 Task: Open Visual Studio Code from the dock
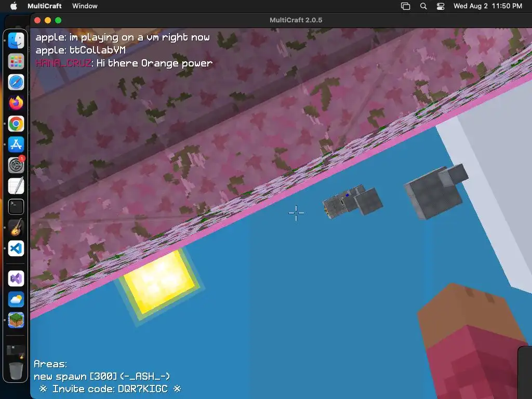pos(16,248)
